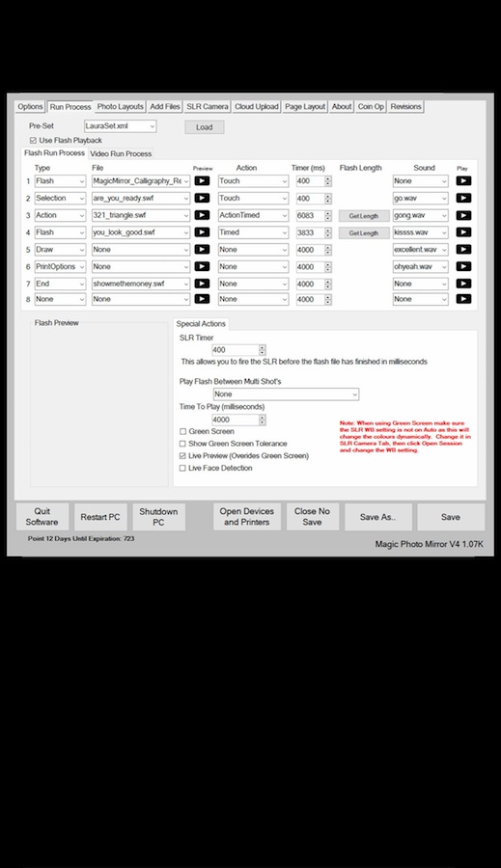Viewport: 501px width, 868px height.
Task: Play the kissss.wav sound
Action: pyautogui.click(x=463, y=232)
